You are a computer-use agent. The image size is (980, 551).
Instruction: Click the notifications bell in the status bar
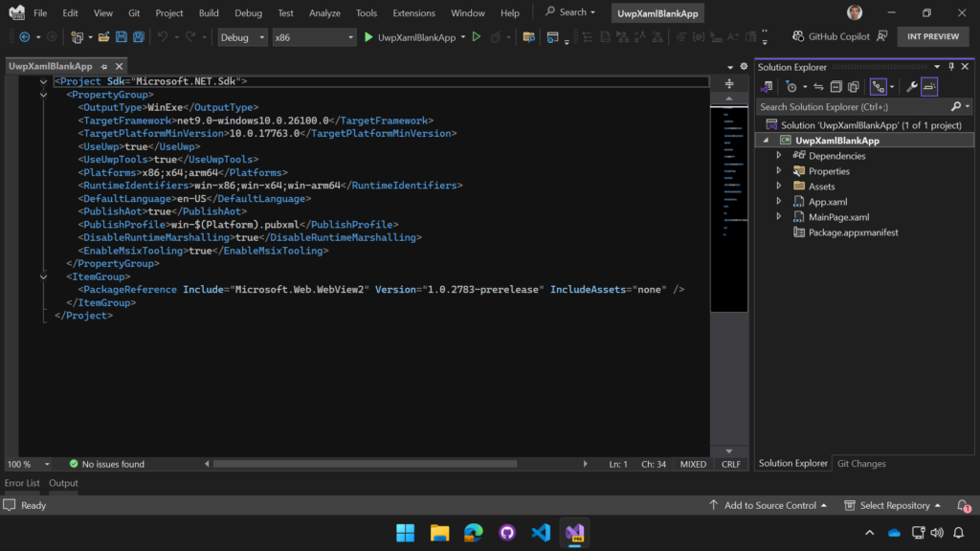(x=964, y=504)
